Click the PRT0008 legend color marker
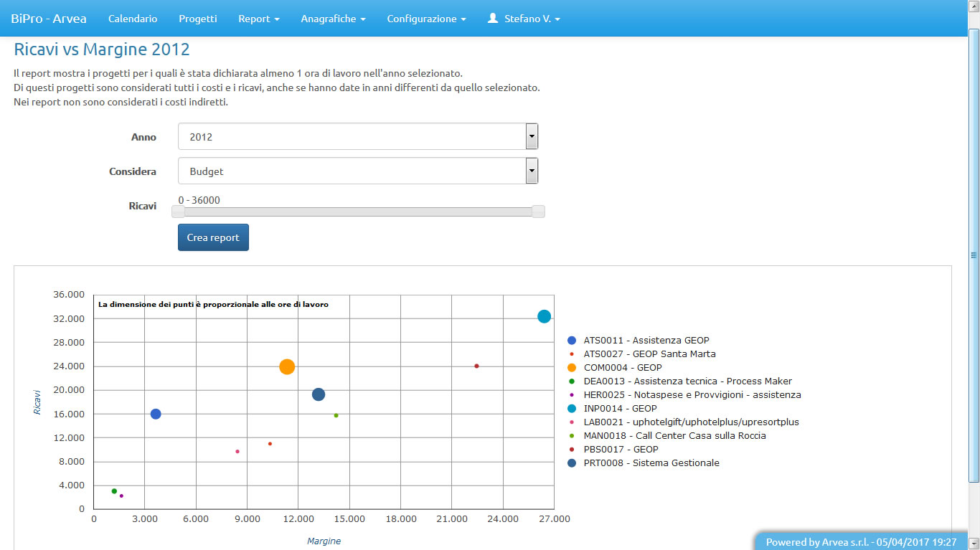 point(572,463)
